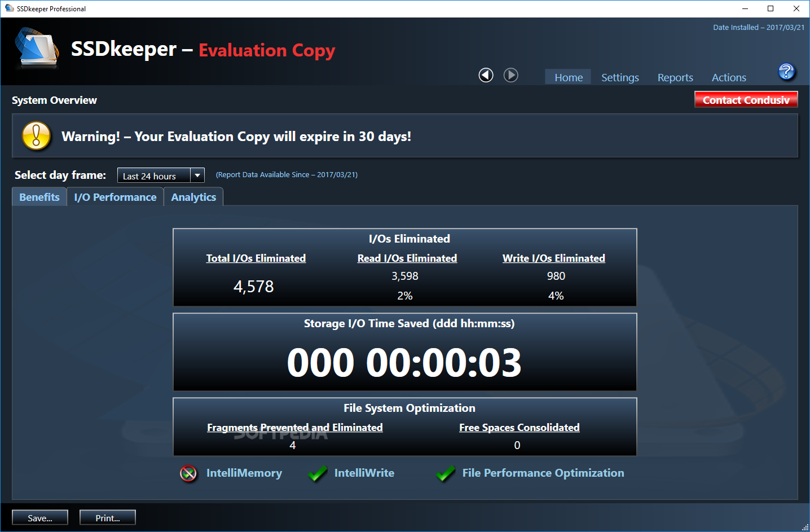Click the Contact Condusiv button
This screenshot has width=810, height=532.
(x=746, y=100)
